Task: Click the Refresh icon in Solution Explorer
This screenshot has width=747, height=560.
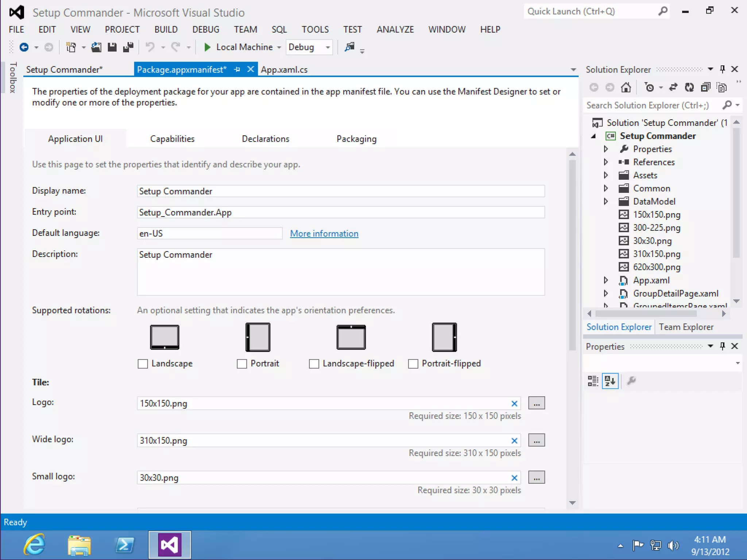Action: click(689, 87)
